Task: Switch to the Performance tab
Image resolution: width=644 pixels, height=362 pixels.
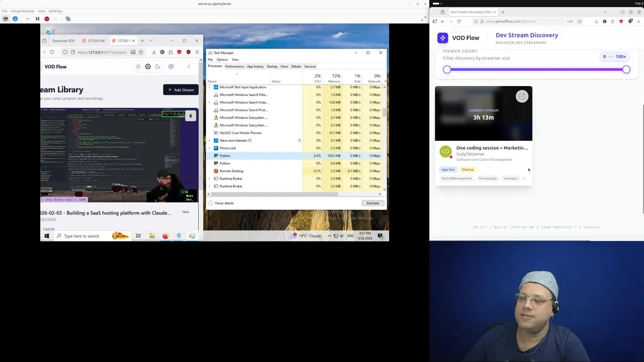Action: point(234,66)
